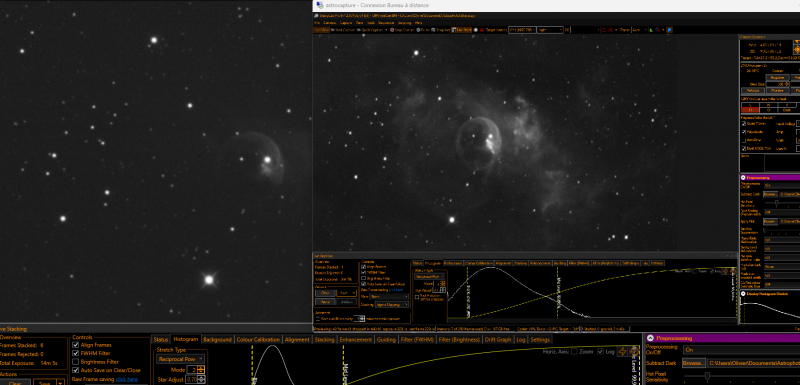This screenshot has width=800, height=385.
Task: Toggle the first checkbox in remote camera panel
Action: pyautogui.click(x=743, y=123)
